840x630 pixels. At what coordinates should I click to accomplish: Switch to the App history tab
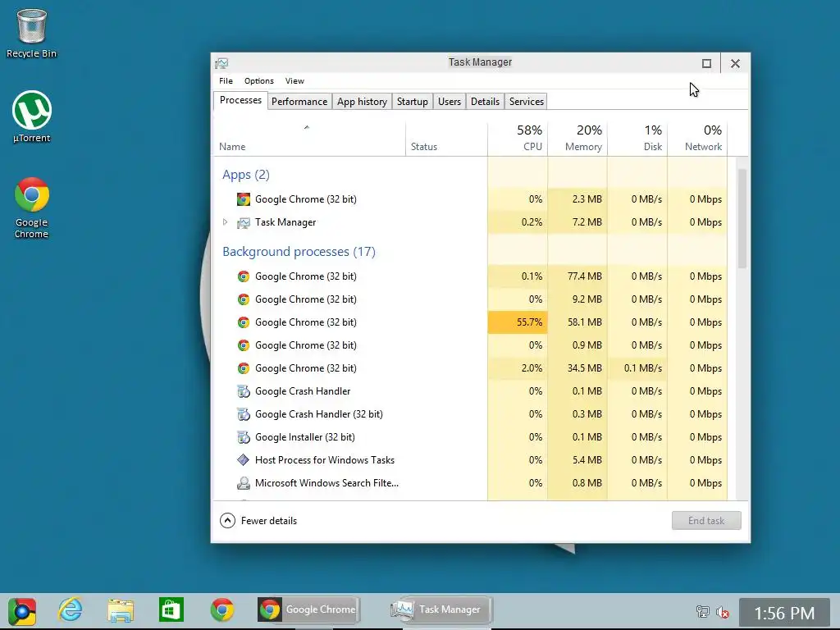pyautogui.click(x=362, y=102)
